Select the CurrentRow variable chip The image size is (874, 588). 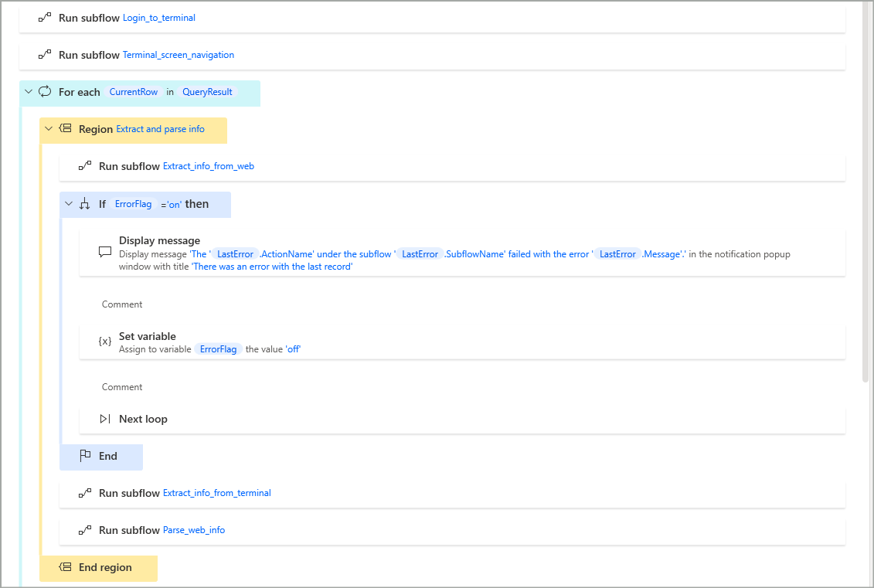click(x=133, y=92)
